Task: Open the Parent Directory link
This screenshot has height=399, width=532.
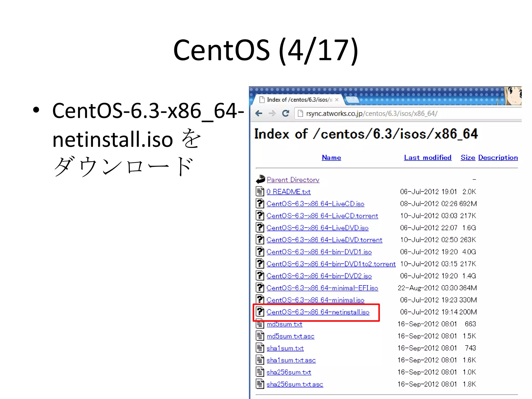Action: (x=293, y=180)
